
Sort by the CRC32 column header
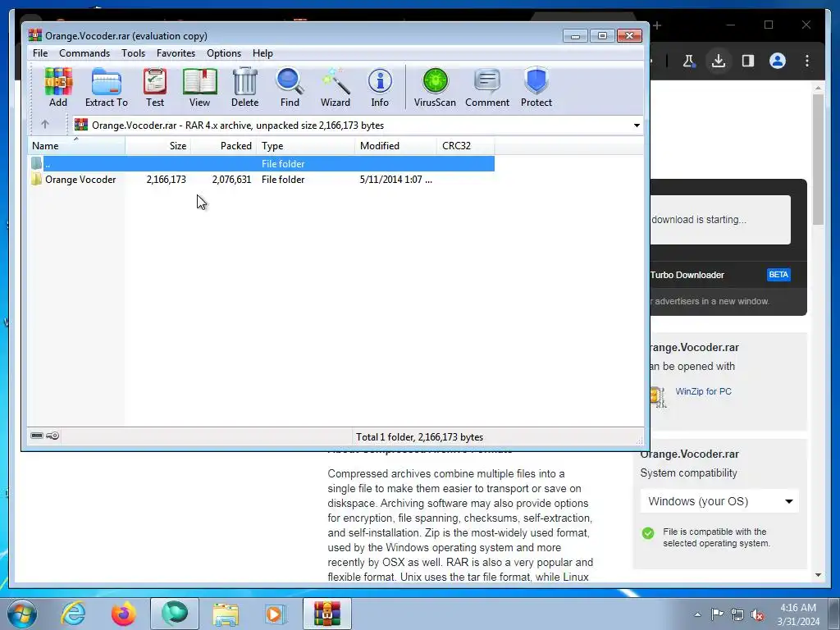[x=466, y=146]
